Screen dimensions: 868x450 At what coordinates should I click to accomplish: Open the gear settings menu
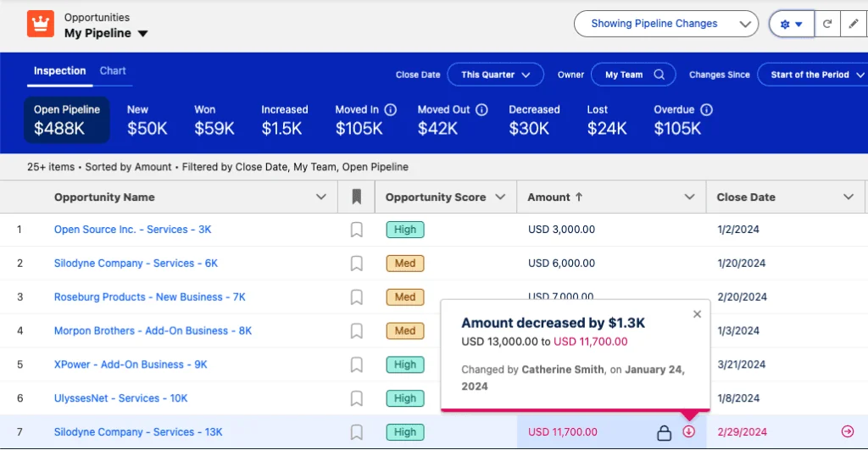point(792,24)
